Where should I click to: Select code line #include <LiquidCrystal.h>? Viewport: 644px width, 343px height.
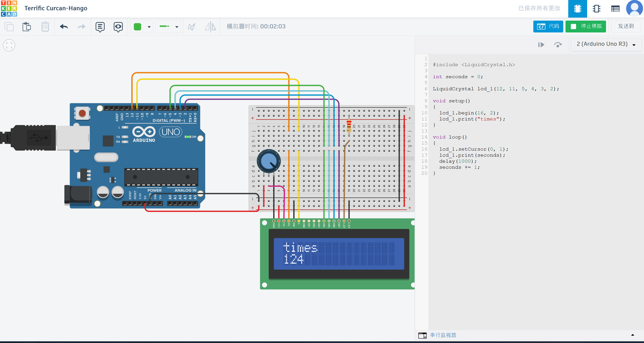474,65
